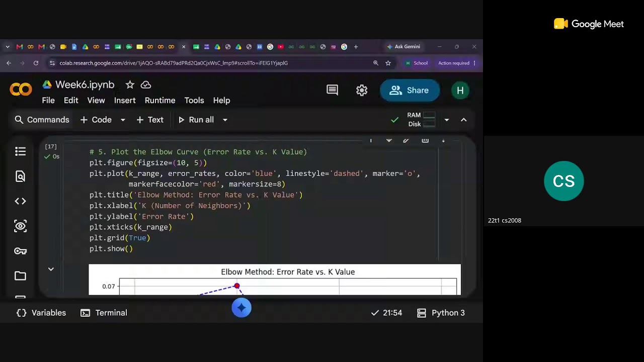This screenshot has height=362, width=644.
Task: Collapse the cell output with the chevron
Action: coord(51,269)
